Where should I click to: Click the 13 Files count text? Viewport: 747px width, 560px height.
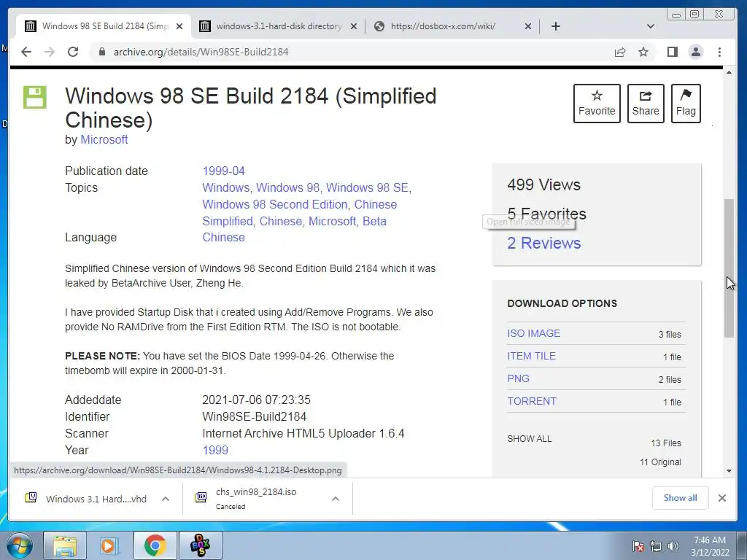[666, 443]
